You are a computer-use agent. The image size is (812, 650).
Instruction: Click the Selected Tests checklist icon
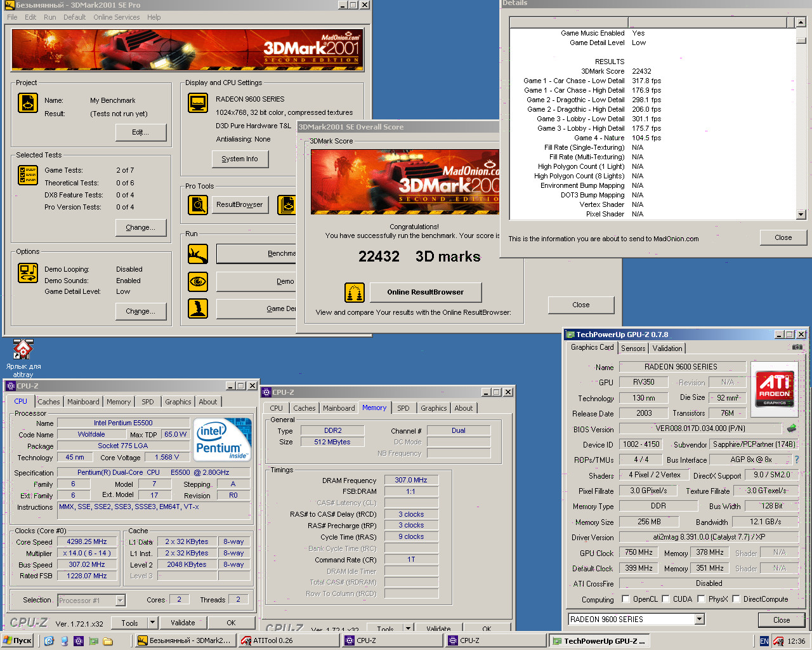pyautogui.click(x=28, y=175)
